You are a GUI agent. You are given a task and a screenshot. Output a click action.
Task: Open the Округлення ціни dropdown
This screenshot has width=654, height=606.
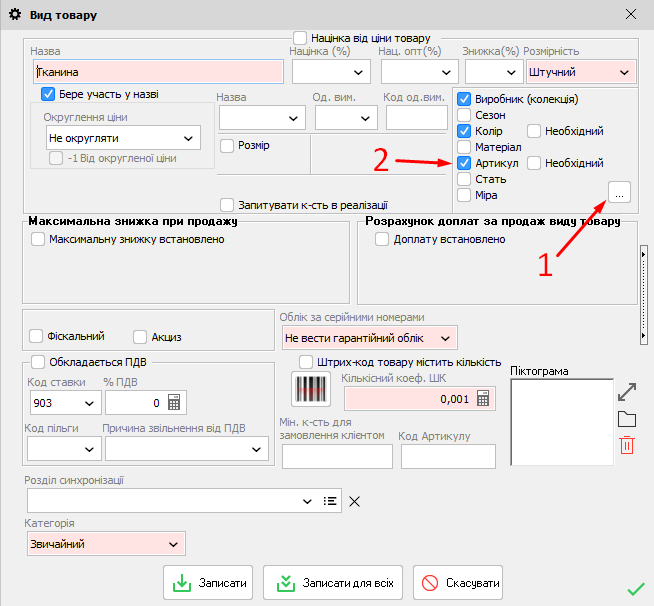pos(189,138)
